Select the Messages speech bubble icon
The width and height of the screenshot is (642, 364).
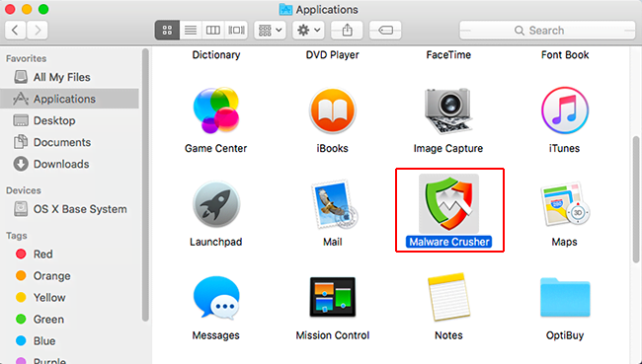[x=215, y=297]
